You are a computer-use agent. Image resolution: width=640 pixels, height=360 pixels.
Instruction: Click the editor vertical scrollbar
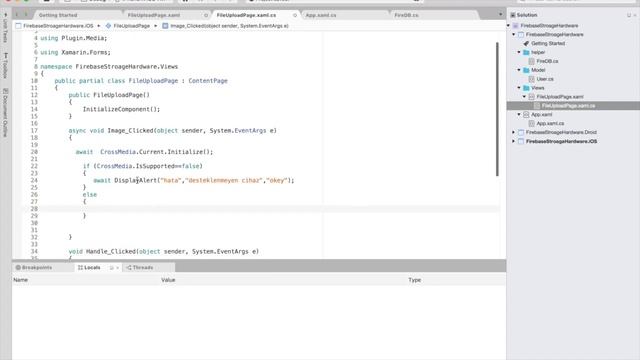coord(497,109)
